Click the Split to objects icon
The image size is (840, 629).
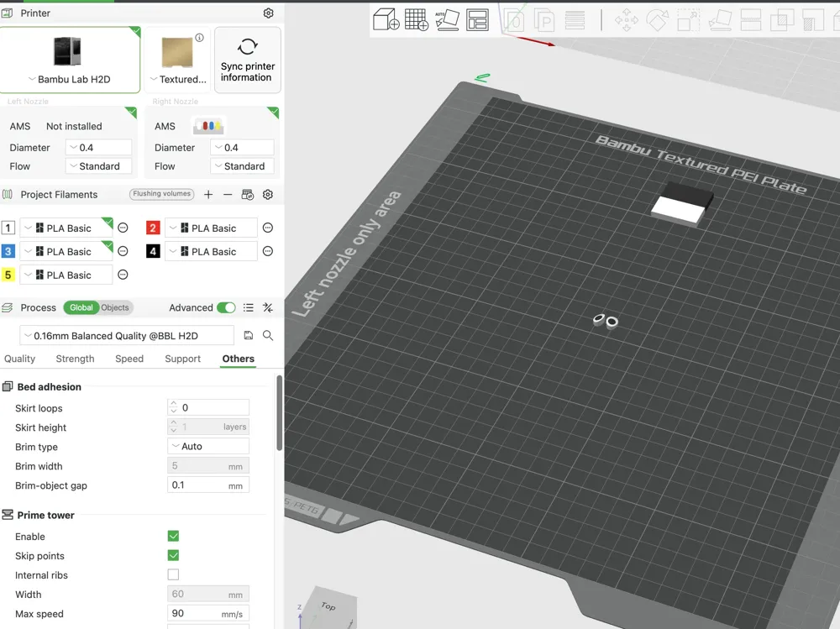(x=514, y=21)
